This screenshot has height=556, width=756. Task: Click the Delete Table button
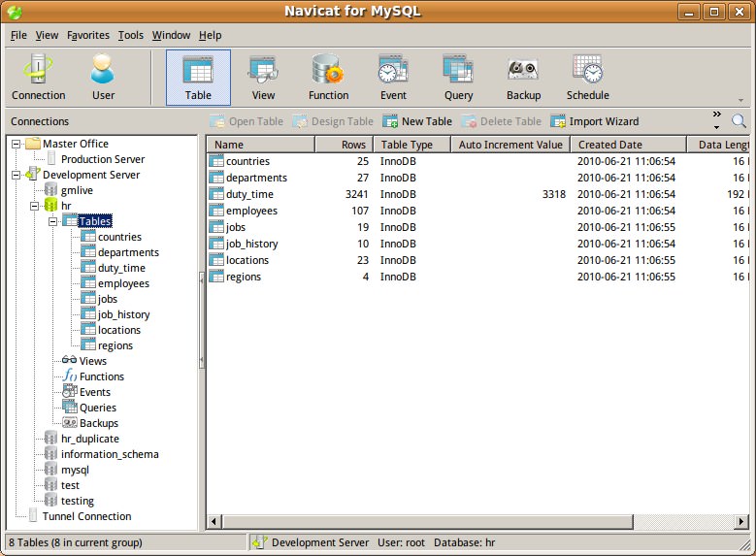[x=501, y=121]
